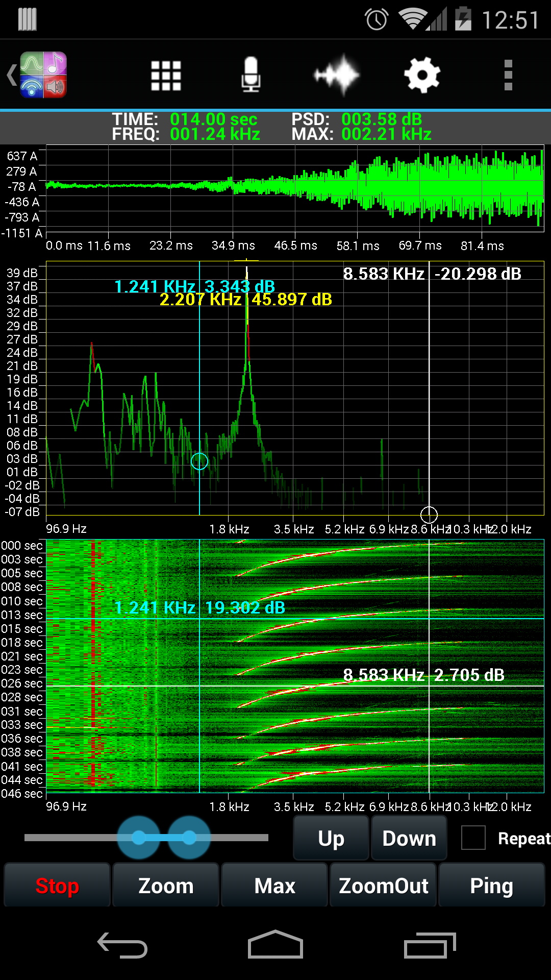Open the grid apps menu icon
This screenshot has width=551, height=980.
click(166, 76)
